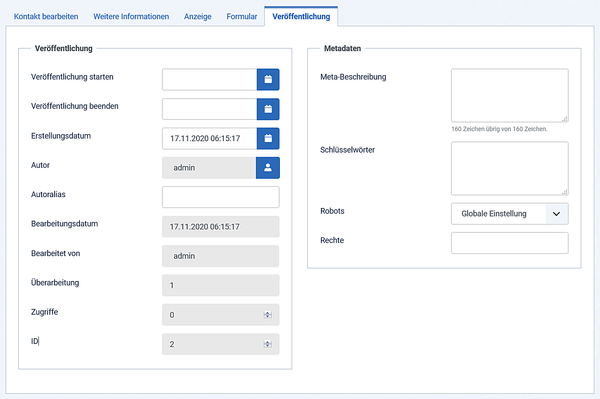
Task: Focus the Schlüsselwörter text area
Action: tap(510, 169)
